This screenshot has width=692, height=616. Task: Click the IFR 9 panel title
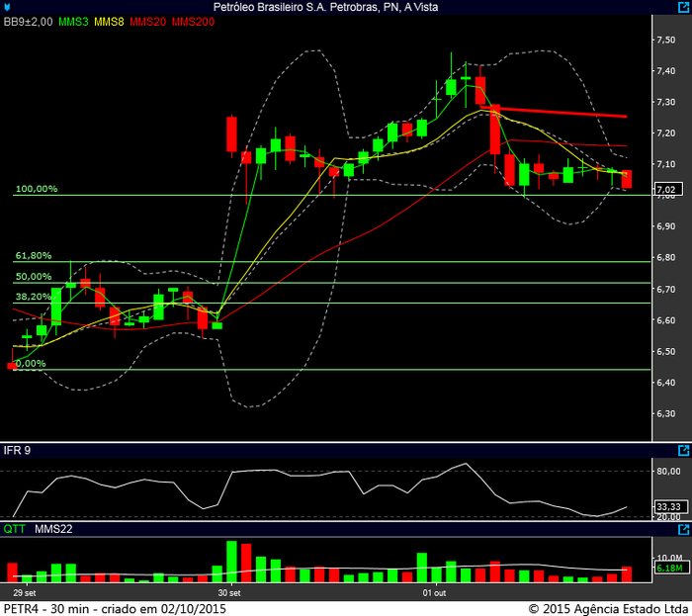17,451
